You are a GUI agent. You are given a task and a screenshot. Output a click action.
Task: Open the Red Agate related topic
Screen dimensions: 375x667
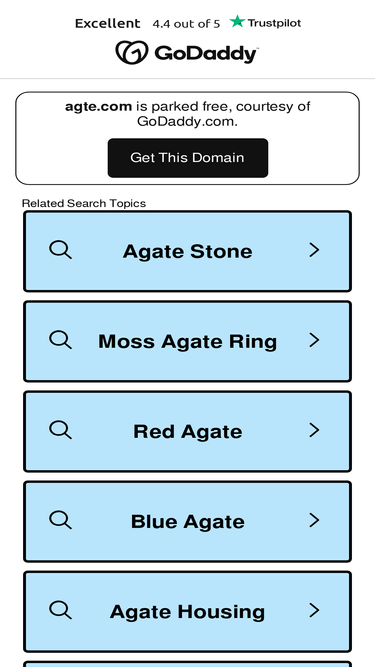(x=188, y=432)
